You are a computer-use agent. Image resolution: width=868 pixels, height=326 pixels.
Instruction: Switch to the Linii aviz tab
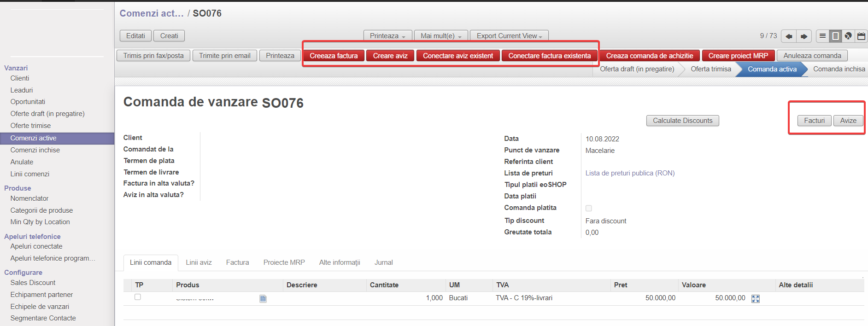point(199,262)
